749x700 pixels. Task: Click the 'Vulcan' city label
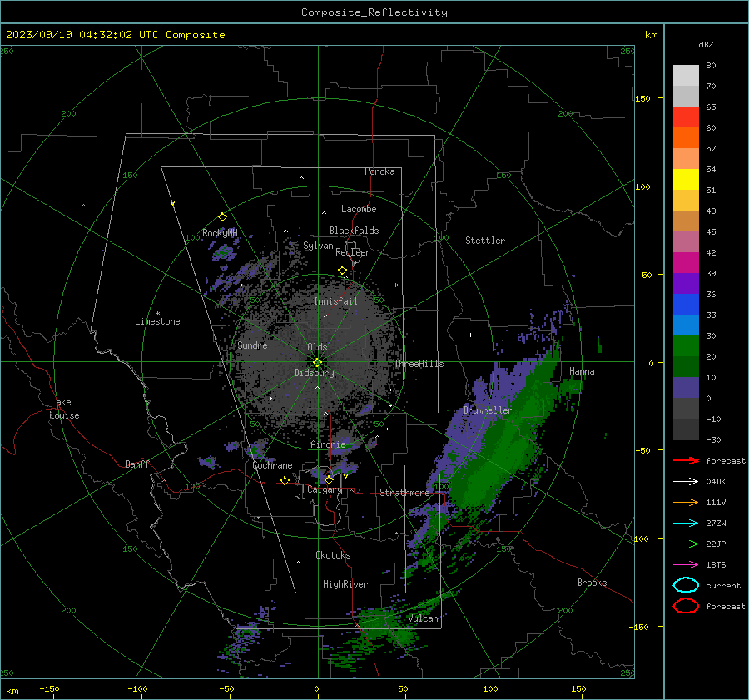[424, 618]
